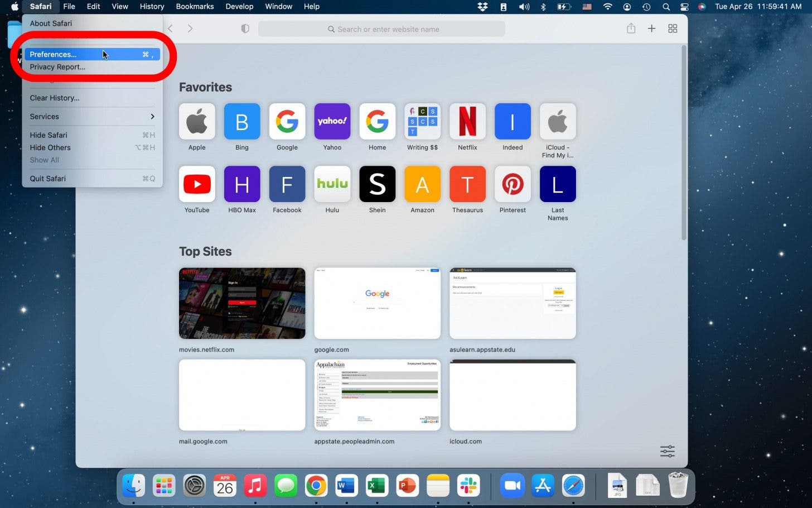812x508 pixels.
Task: Go forward with the right arrow
Action: 190,28
